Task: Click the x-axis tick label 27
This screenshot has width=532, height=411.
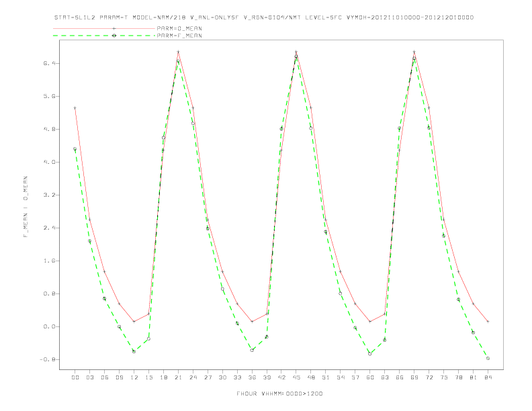Action: point(208,377)
